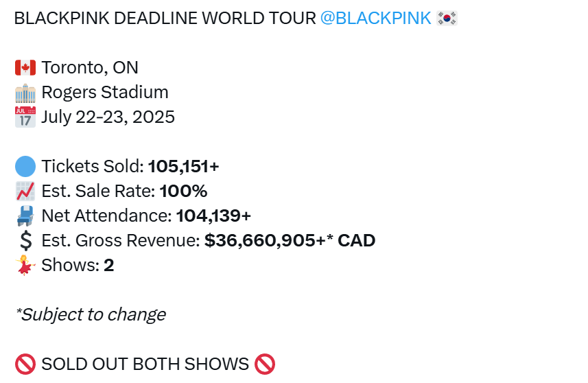Screen dimensions: 588x383
Task: Click the gross revenue amount $36,660,905+
Action: click(x=265, y=240)
